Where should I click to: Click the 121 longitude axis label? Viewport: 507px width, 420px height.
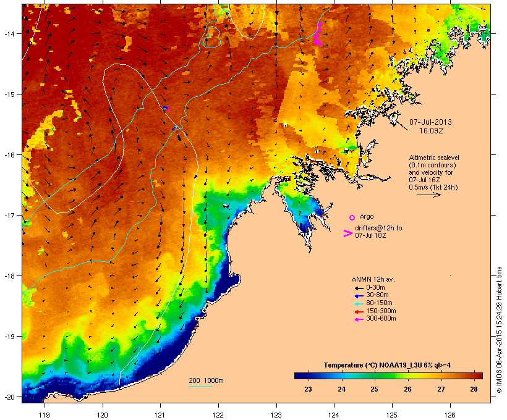(160, 415)
